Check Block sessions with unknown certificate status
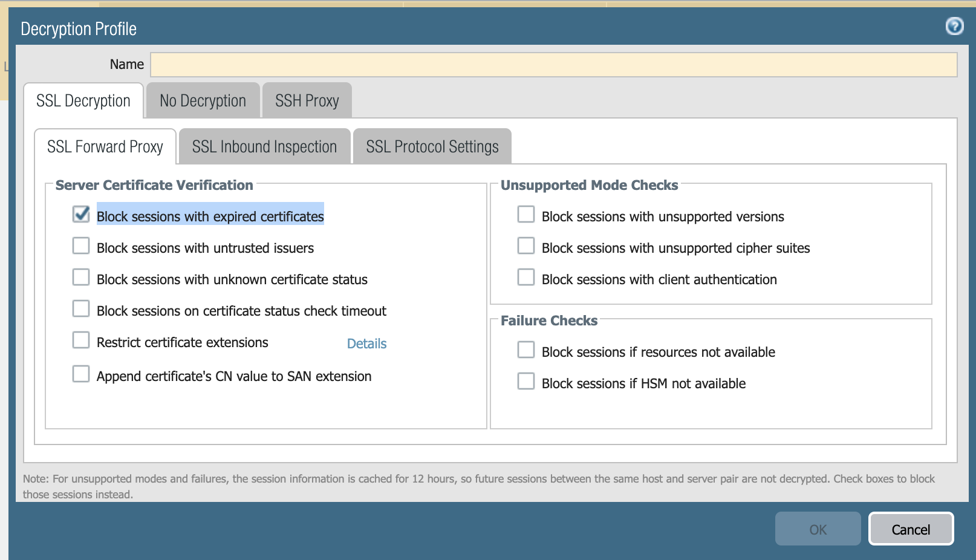This screenshot has height=560, width=976. (81, 277)
